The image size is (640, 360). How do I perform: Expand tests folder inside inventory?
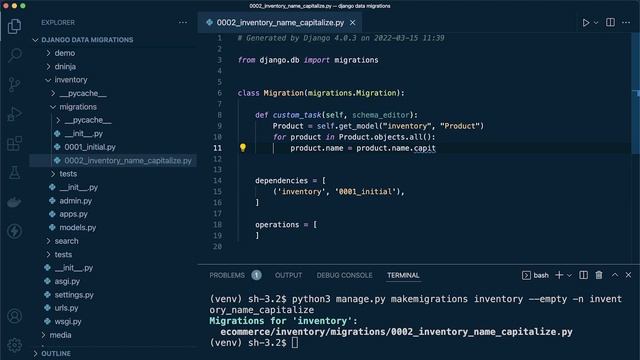pyautogui.click(x=68, y=174)
